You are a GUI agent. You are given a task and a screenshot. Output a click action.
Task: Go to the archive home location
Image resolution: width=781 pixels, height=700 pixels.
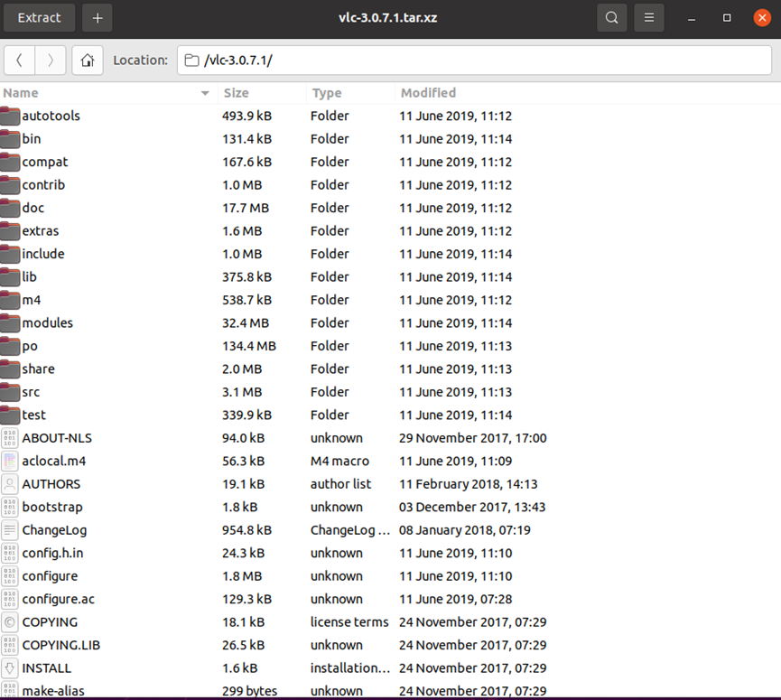coord(88,61)
